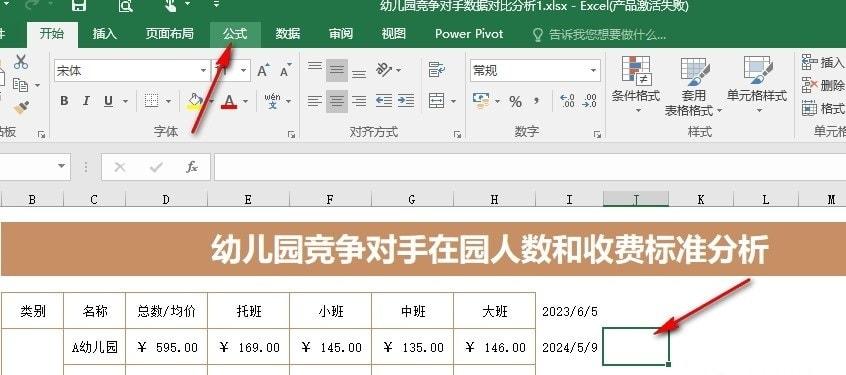Click the 单元格样式 button
Image resolution: width=846 pixels, height=375 pixels.
point(757,86)
